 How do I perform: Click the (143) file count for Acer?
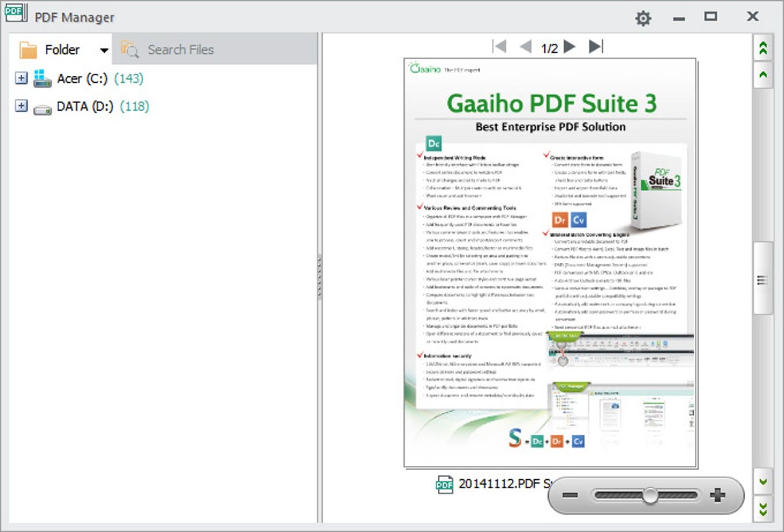129,78
